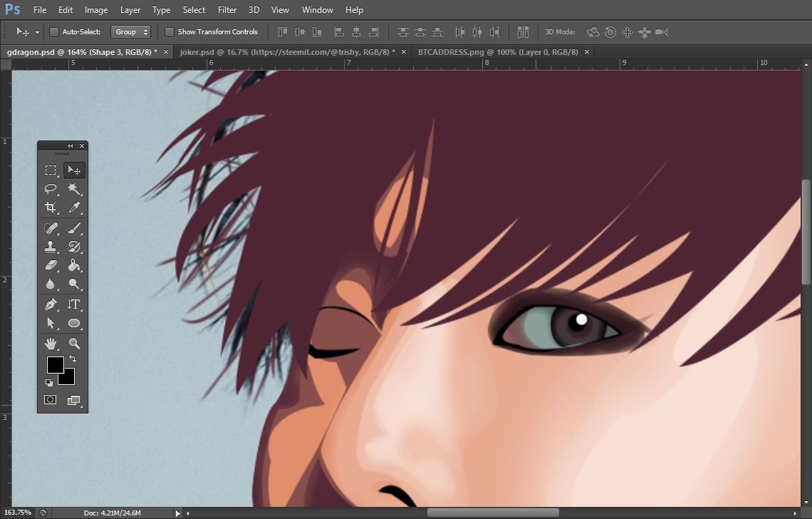812x519 pixels.
Task: Activate the Clone Stamp tool
Action: click(51, 247)
